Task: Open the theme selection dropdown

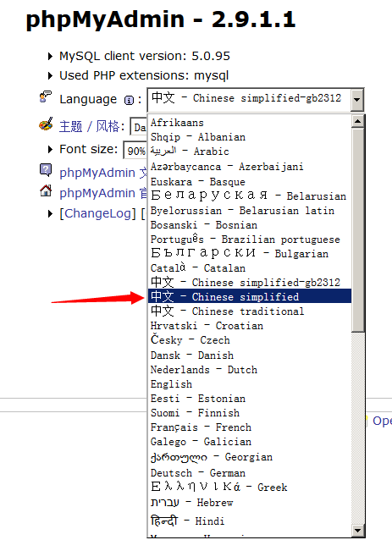Action: [x=139, y=127]
